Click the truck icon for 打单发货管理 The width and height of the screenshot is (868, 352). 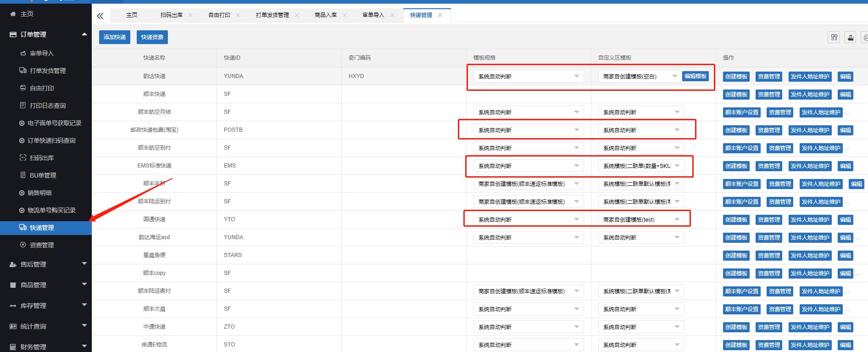22,71
